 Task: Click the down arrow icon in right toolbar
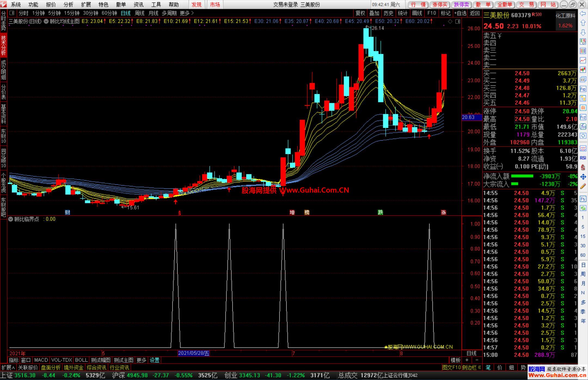[583, 32]
